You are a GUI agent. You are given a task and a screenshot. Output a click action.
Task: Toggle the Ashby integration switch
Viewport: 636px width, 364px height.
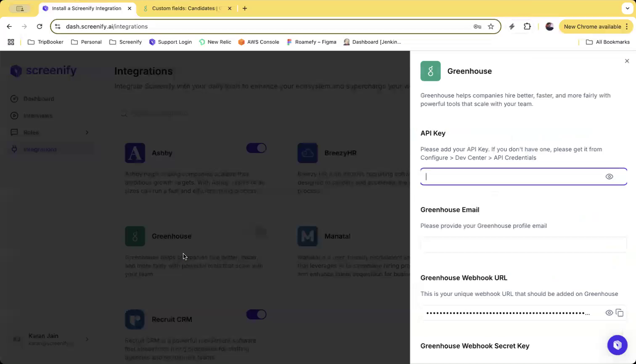pyautogui.click(x=256, y=148)
